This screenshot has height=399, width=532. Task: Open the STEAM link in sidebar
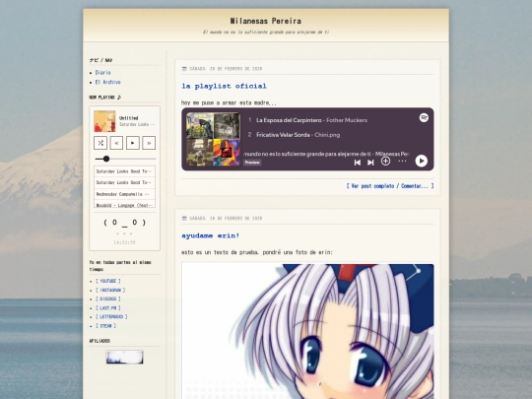pyautogui.click(x=105, y=326)
